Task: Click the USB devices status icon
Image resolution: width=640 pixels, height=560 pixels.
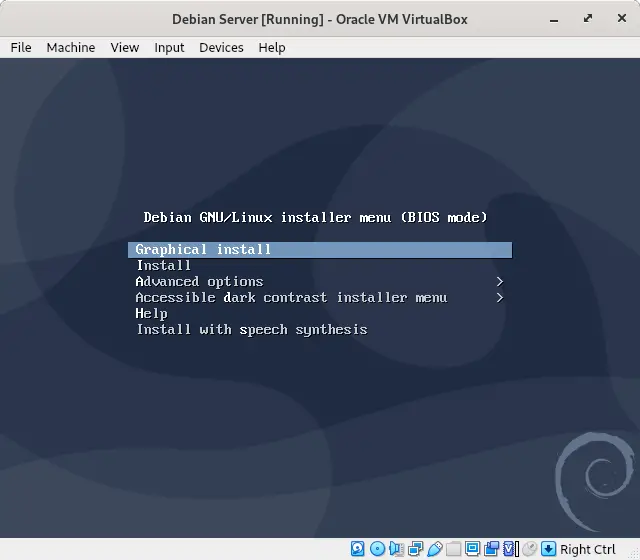Action: [x=435, y=549]
